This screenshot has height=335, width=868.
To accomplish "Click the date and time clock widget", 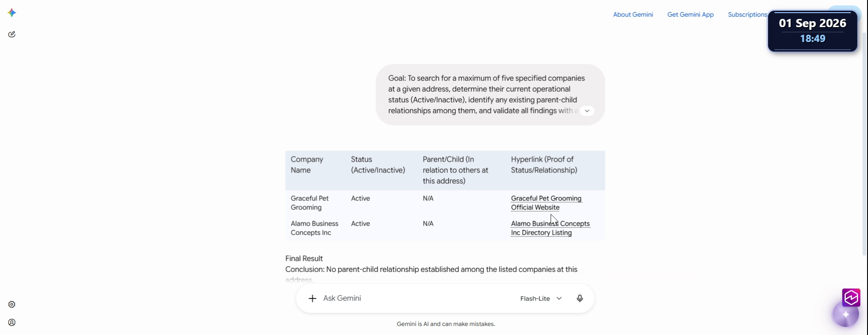I will coord(812,31).
